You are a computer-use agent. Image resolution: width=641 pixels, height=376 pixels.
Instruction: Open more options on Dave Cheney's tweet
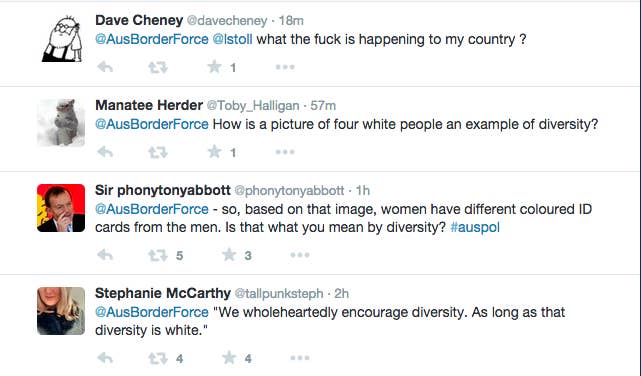pos(285,67)
